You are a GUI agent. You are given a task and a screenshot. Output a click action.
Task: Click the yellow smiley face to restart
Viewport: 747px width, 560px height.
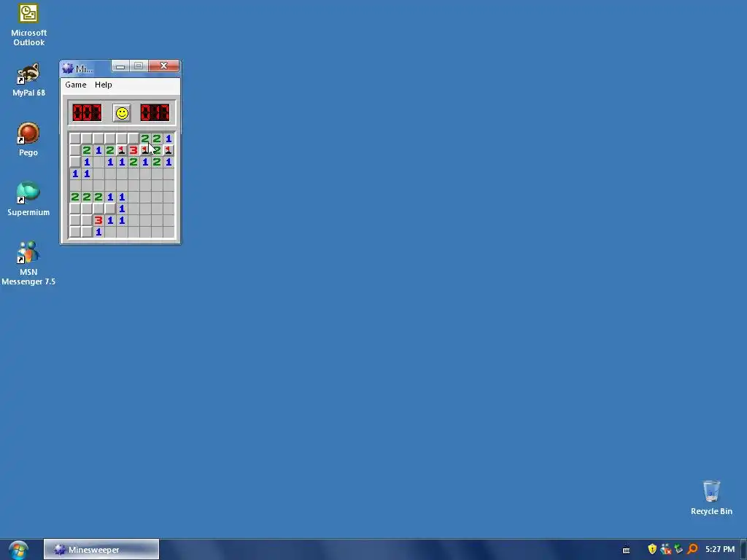point(122,113)
